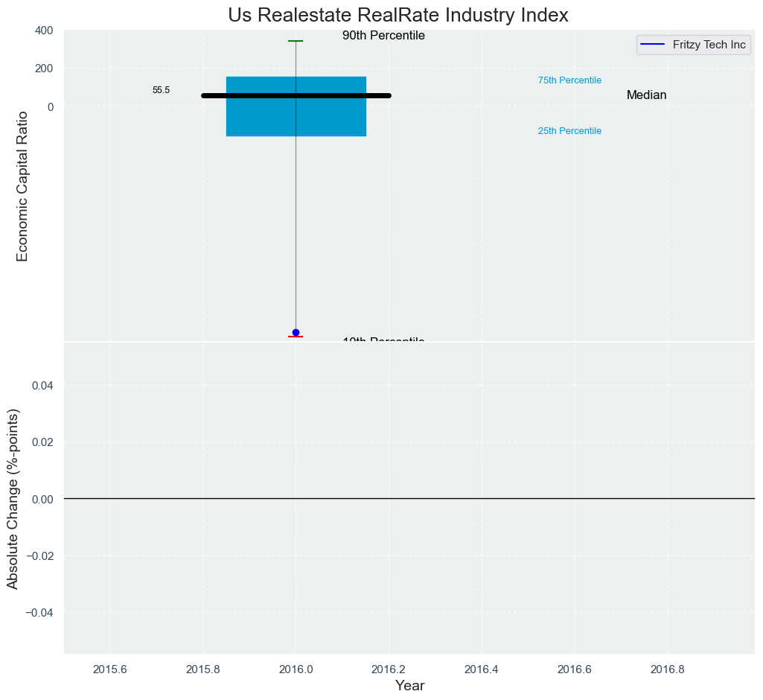The height and width of the screenshot is (700, 763).
Task: Select the '75th Percentile' label
Action: pyautogui.click(x=569, y=80)
